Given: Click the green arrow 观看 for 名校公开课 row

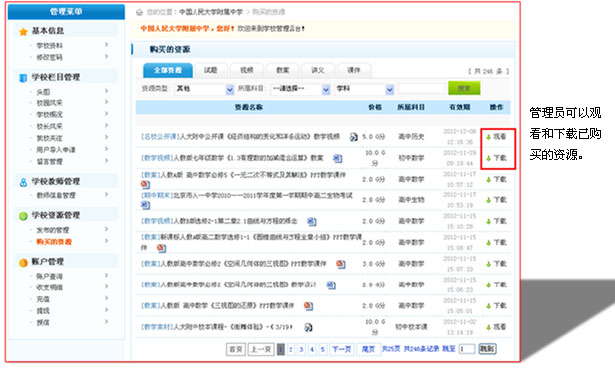Looking at the screenshot, I should [x=496, y=137].
